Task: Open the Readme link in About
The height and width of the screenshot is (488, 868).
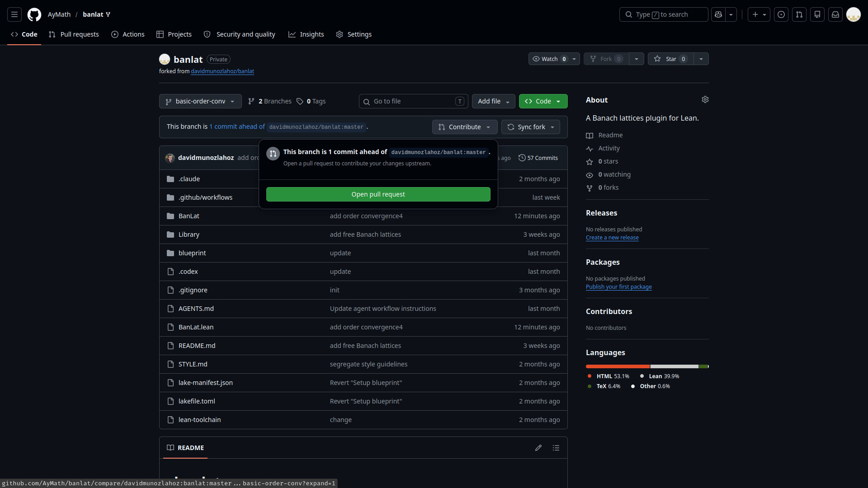Action: [x=604, y=135]
